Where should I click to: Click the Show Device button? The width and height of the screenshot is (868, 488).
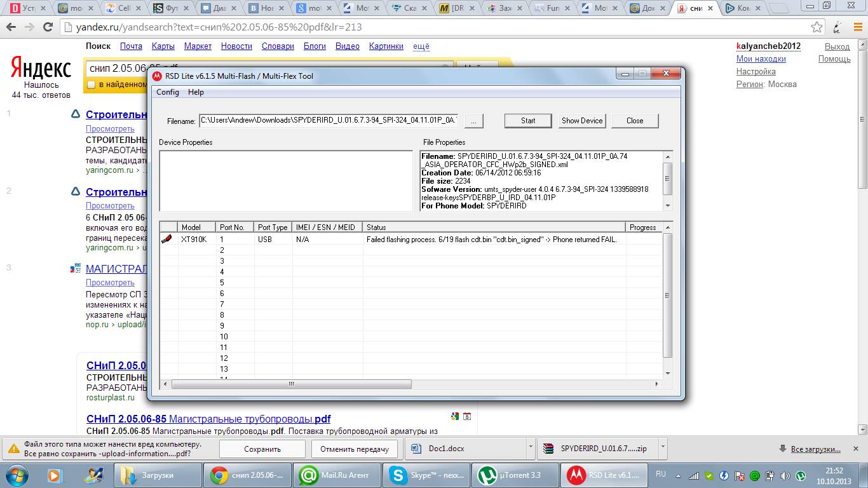[x=582, y=121]
